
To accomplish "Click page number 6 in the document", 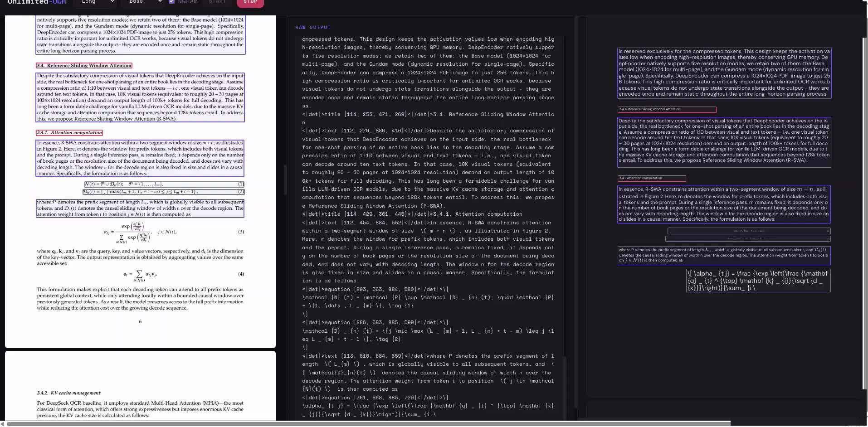I will pos(140,321).
